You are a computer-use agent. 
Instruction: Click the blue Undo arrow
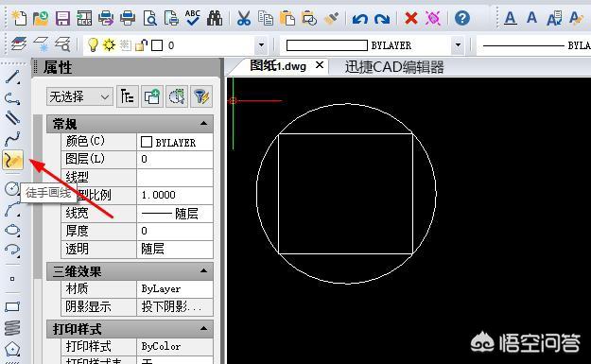(359, 19)
